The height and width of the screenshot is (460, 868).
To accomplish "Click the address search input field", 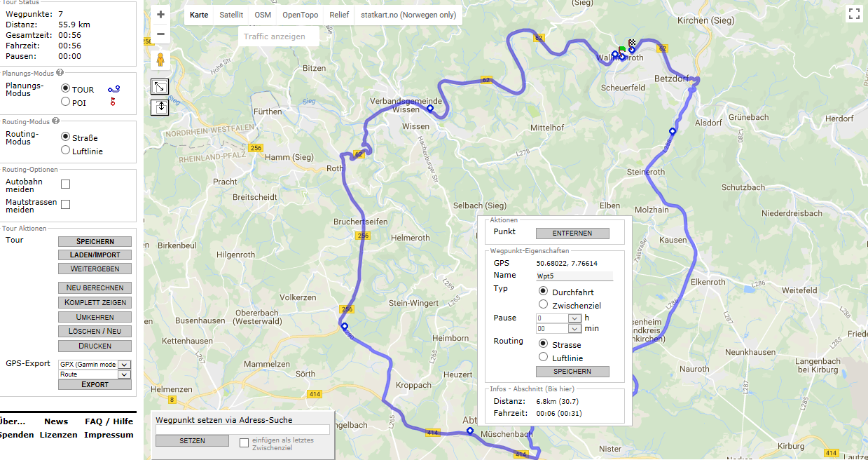I will (242, 429).
